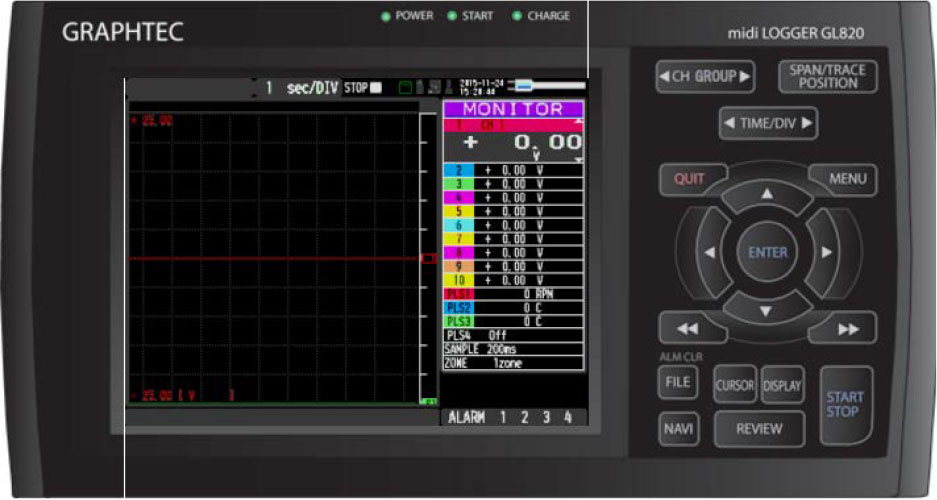Click the down arrow direction key

tap(766, 311)
